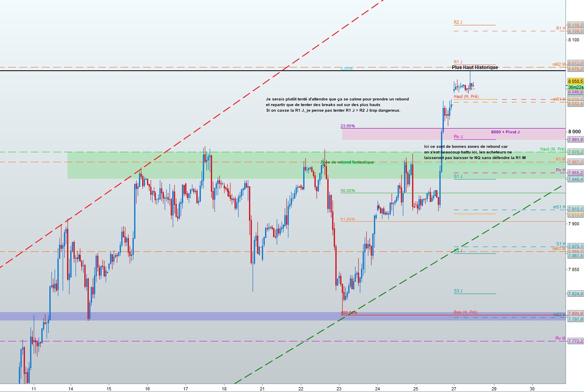Screen dimensions: 584x392
Task: Click date 23 on the time axis
Action: click(339, 388)
